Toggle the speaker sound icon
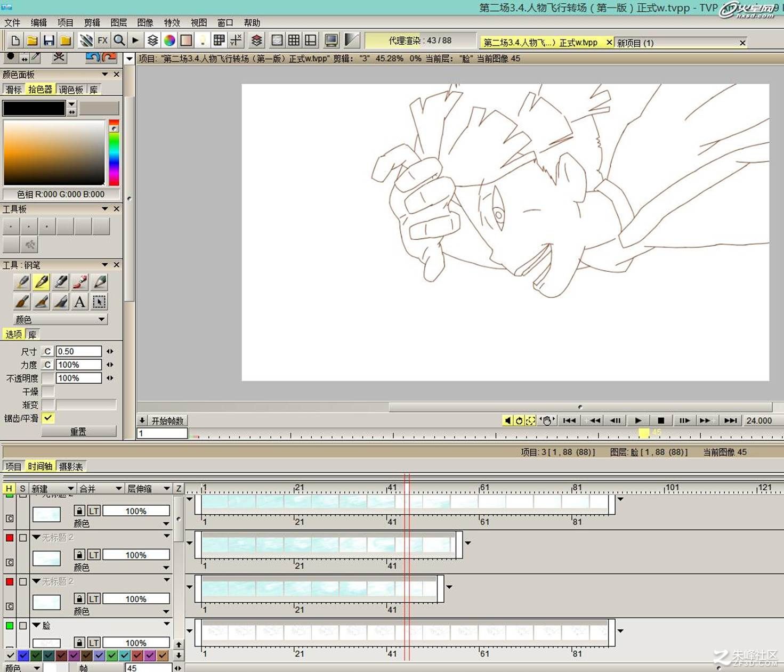784x672 pixels. pos(508,420)
